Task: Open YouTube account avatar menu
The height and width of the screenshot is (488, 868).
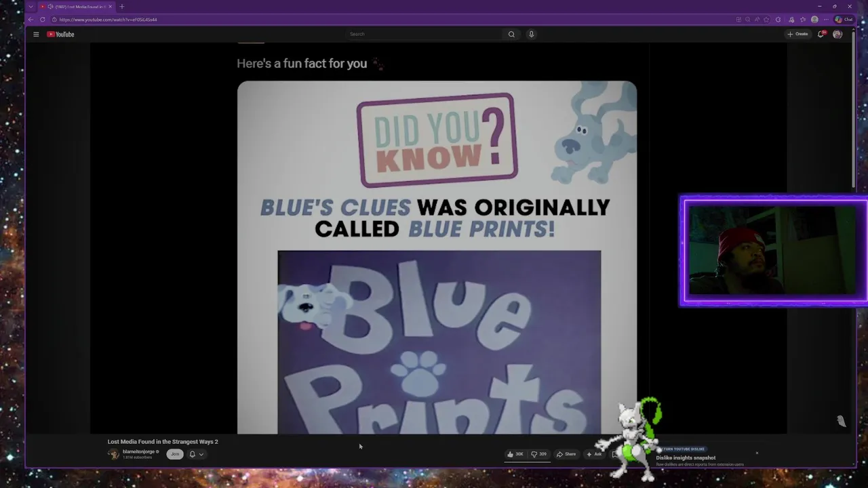Action: (x=837, y=34)
